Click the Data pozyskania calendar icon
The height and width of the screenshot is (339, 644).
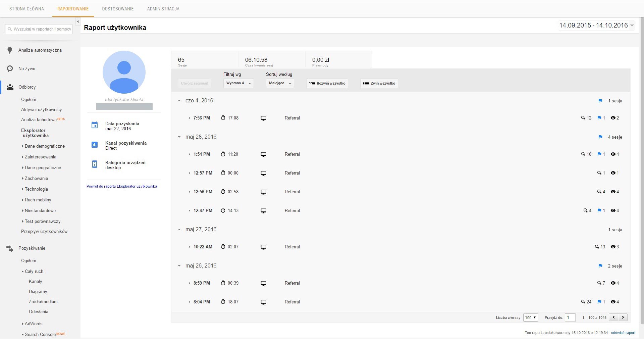(x=95, y=125)
